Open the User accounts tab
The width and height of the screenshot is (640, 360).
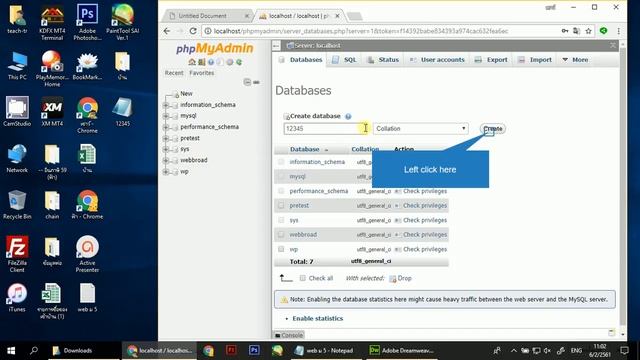click(437, 60)
